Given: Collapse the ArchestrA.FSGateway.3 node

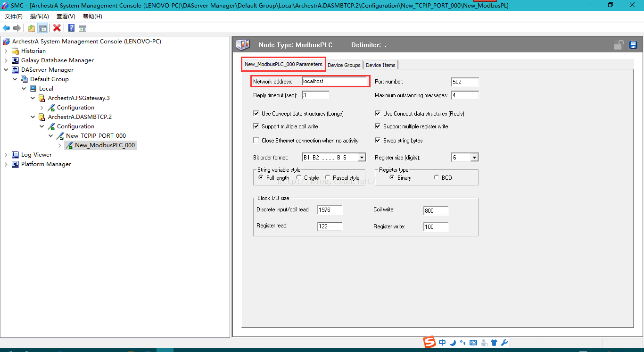Looking at the screenshot, I should [33, 98].
